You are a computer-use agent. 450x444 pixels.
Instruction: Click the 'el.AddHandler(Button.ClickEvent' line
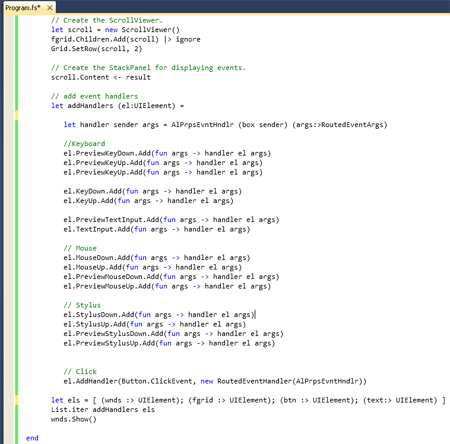click(215, 381)
